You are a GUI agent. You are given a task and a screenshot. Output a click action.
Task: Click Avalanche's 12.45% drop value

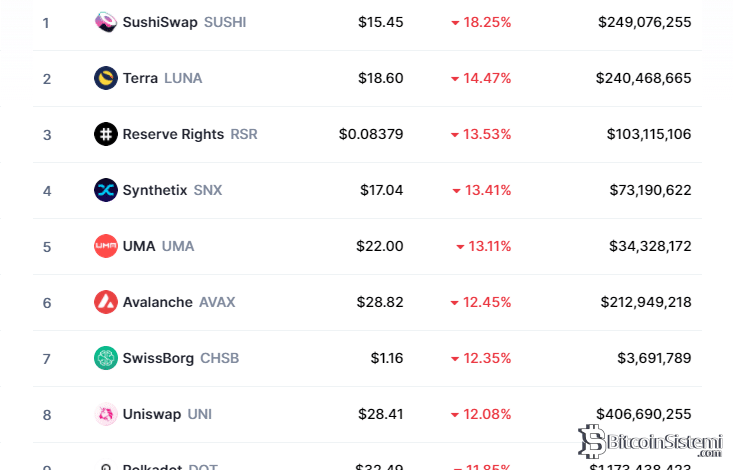pyautogui.click(x=482, y=302)
